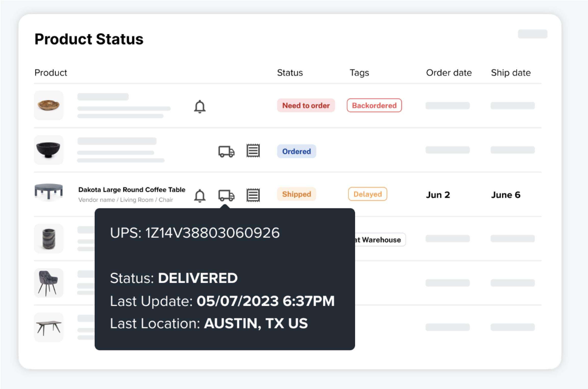Click the Delayed tag
Screen dimensions: 588x389
point(367,194)
